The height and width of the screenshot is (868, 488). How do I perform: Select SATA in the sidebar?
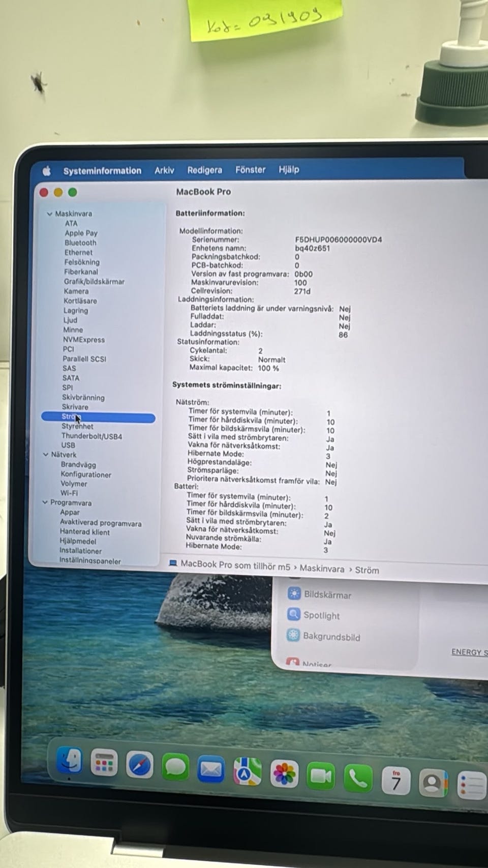coord(71,378)
